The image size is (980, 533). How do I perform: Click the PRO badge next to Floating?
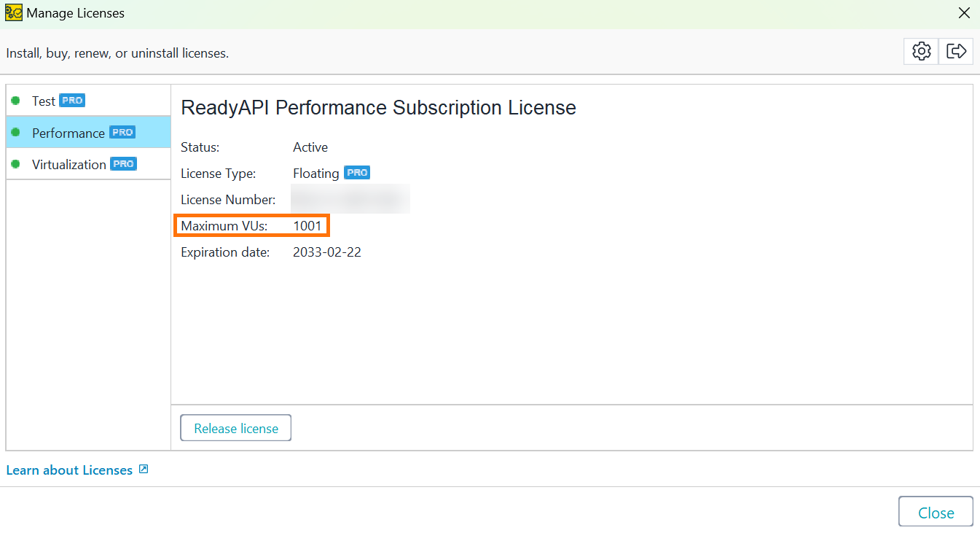pos(356,172)
